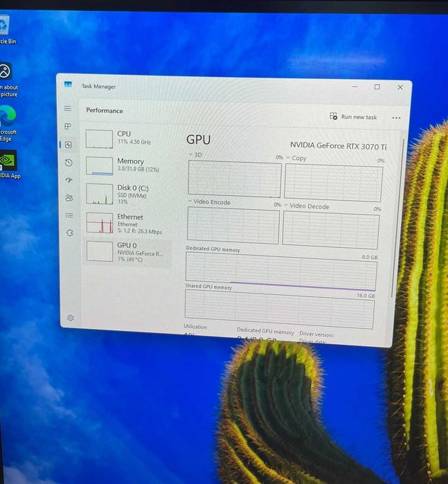Click the 16.0 GB shared memory label
This screenshot has width=448, height=484.
[366, 296]
